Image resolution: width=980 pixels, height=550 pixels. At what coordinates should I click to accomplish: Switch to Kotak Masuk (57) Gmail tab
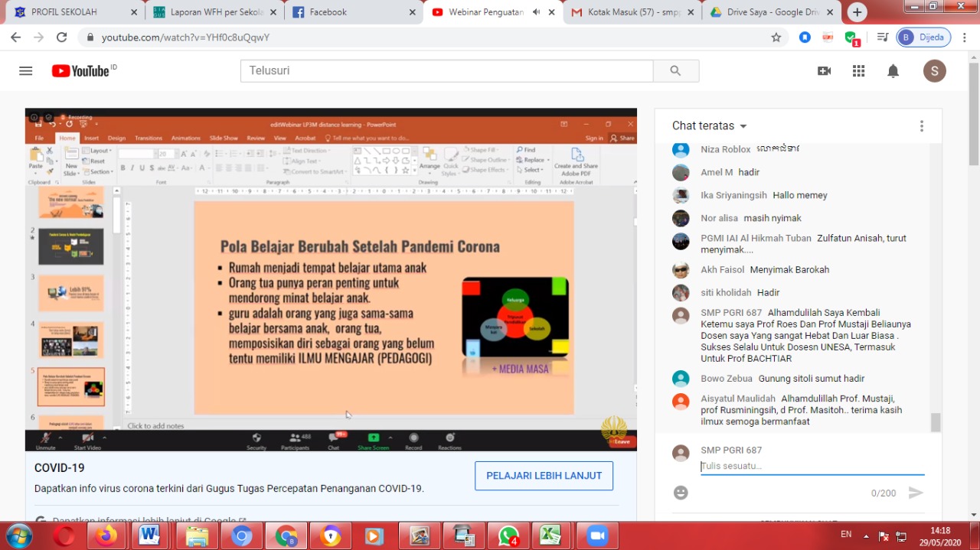632,12
